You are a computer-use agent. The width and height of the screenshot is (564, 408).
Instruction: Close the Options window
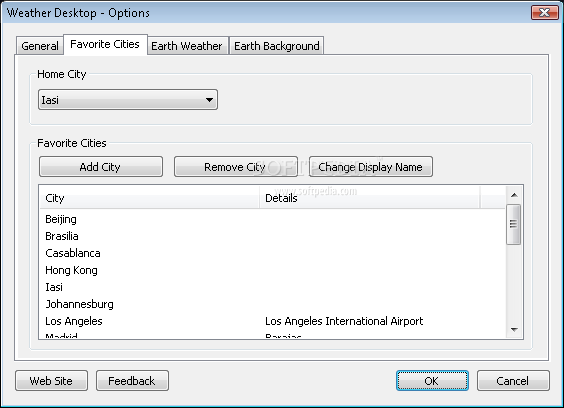(x=545, y=13)
